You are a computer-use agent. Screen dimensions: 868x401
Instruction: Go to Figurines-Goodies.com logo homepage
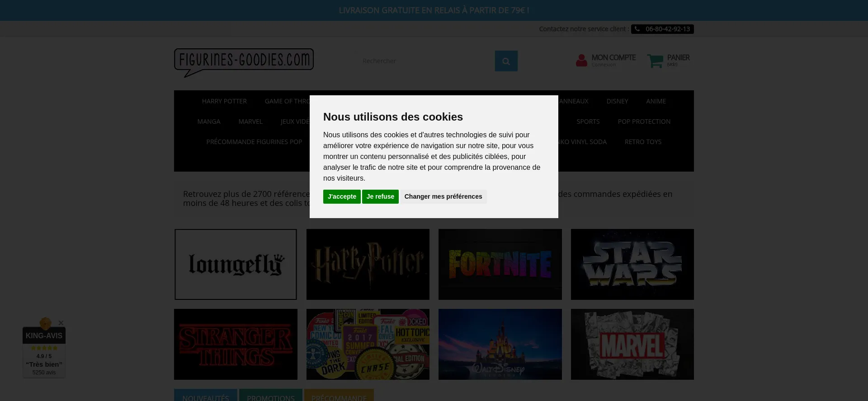click(244, 63)
